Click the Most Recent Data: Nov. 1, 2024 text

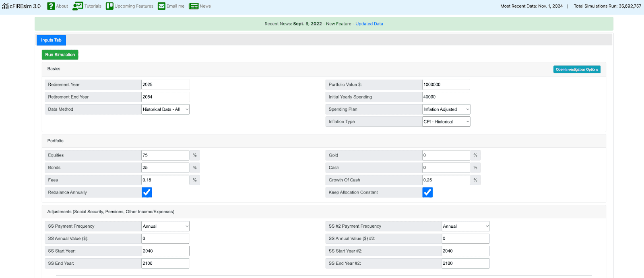[x=532, y=6]
